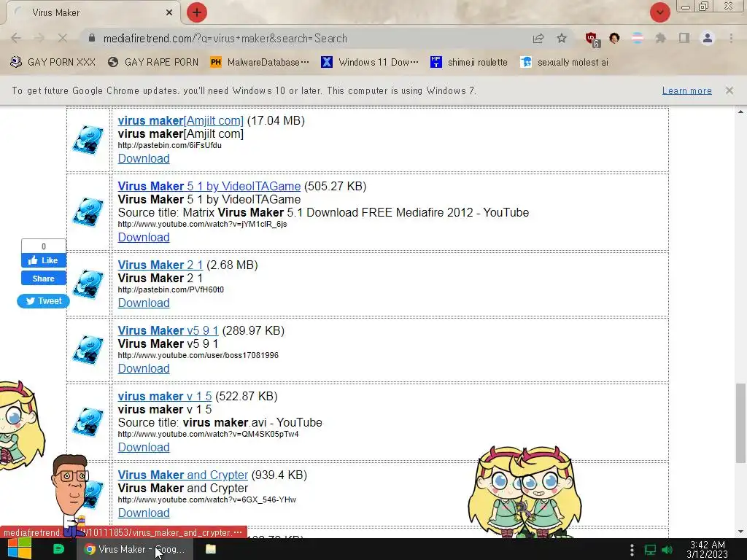747x560 pixels.
Task: Click the Facebook Like button
Action: pos(43,260)
